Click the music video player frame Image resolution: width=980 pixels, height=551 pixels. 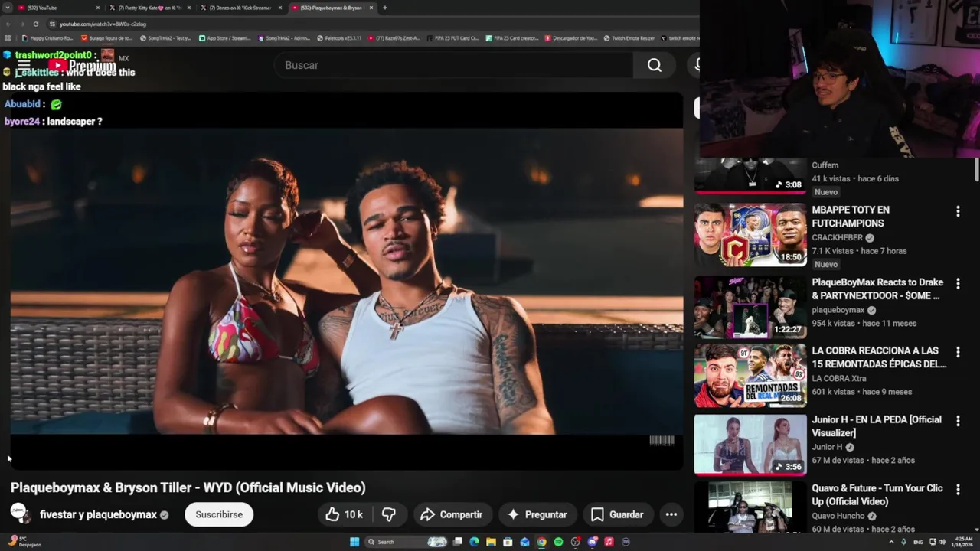(346, 281)
